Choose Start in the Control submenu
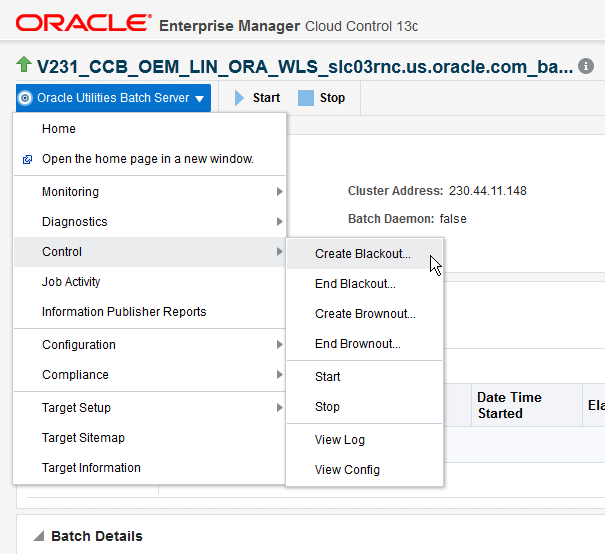The width and height of the screenshot is (605, 554). coord(365,377)
